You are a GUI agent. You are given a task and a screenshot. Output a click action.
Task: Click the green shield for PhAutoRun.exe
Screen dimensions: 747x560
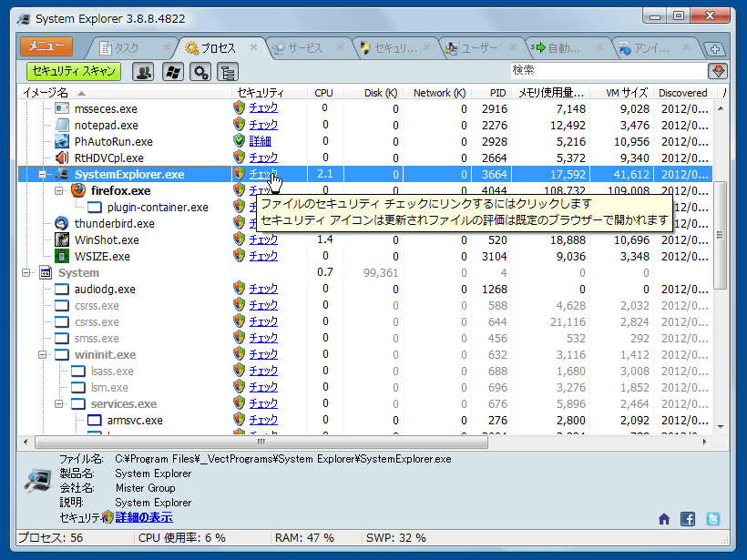(240, 141)
